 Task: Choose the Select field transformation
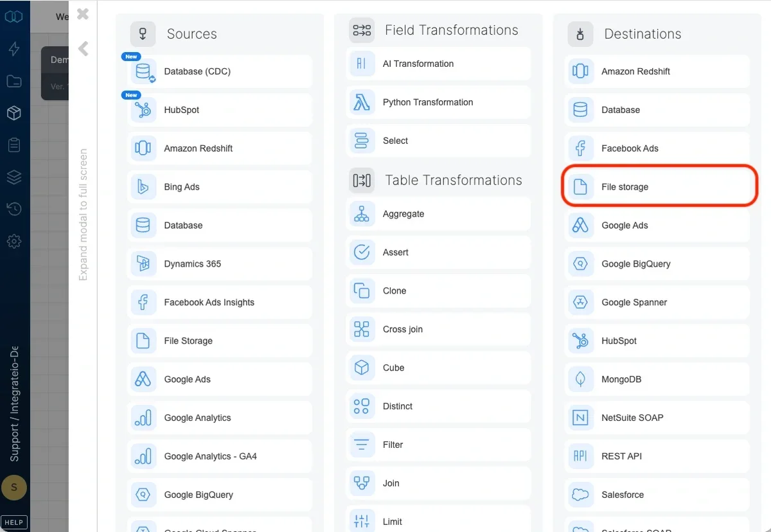click(x=439, y=141)
